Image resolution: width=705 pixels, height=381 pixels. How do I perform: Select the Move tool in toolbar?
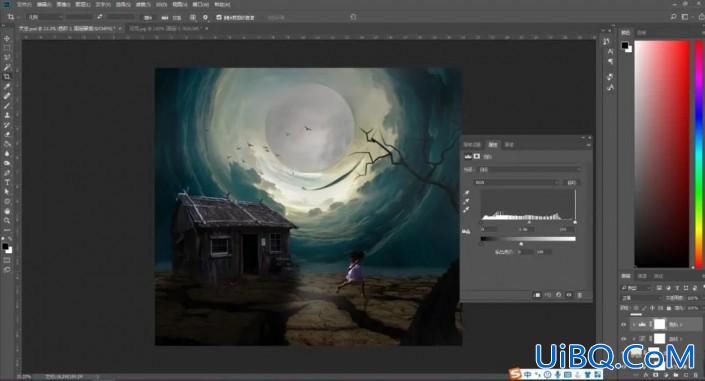[x=7, y=39]
